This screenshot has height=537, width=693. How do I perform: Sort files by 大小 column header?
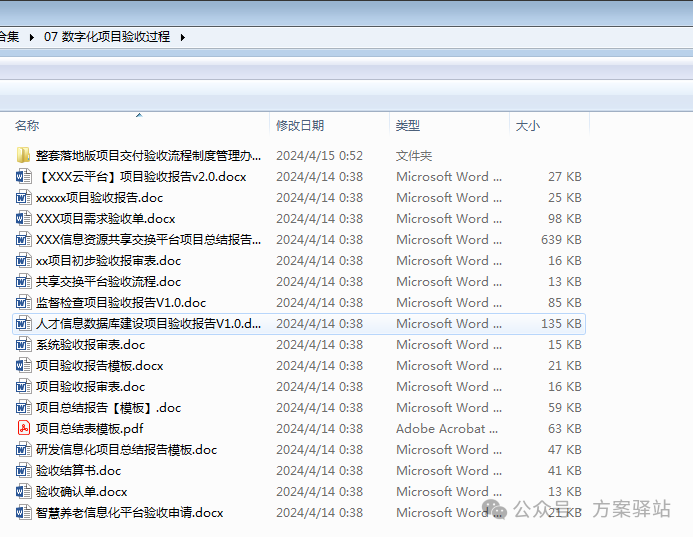[x=527, y=126]
